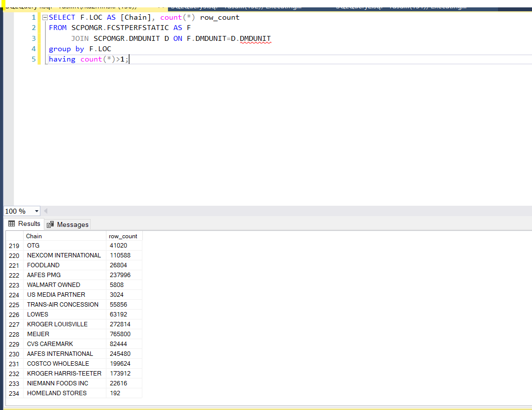Open the Messages tab
Viewport: 532px width, 410px height.
(x=68, y=224)
